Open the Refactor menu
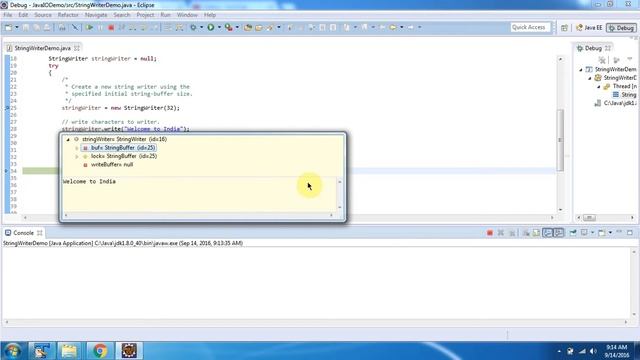The width and height of the screenshot is (640, 360). click(x=68, y=15)
